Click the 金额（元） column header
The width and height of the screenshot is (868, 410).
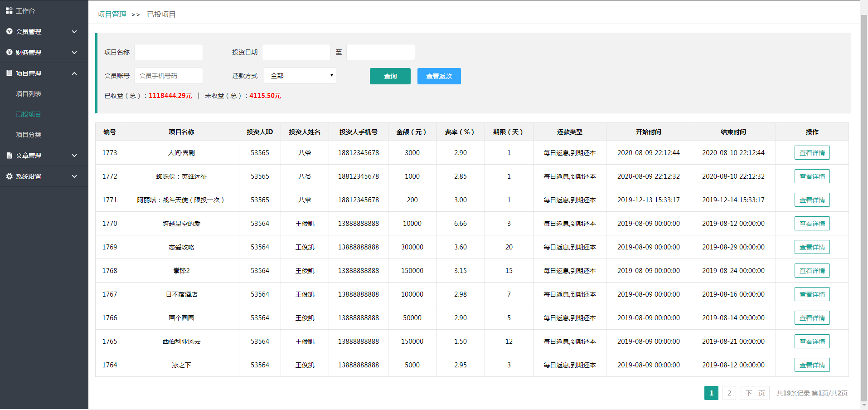click(412, 132)
